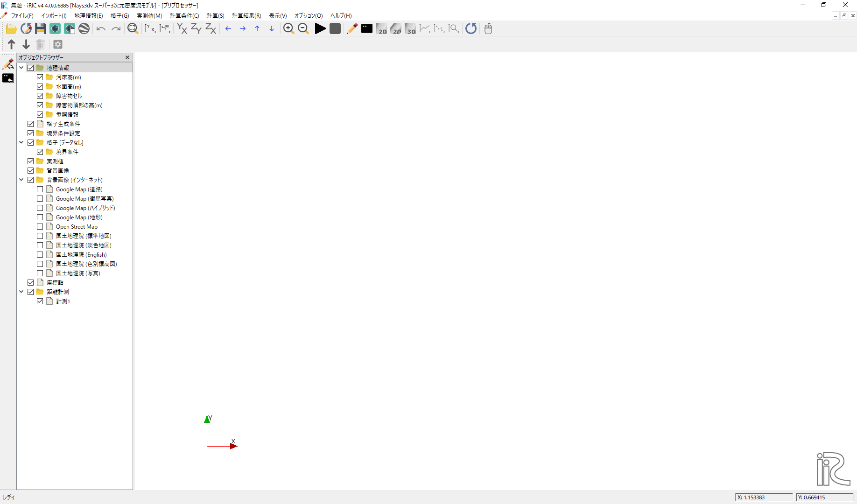
Task: Collapse the 距離計測 tree node
Action: (21, 292)
